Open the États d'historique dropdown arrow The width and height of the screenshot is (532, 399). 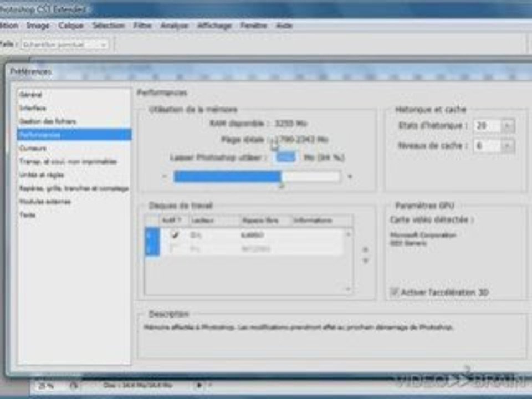tap(508, 126)
